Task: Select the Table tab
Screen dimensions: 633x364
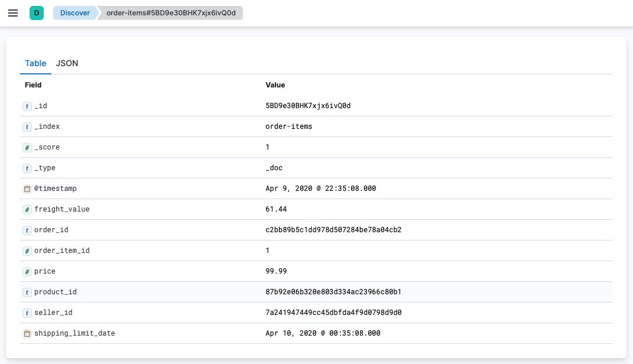Action: (35, 63)
